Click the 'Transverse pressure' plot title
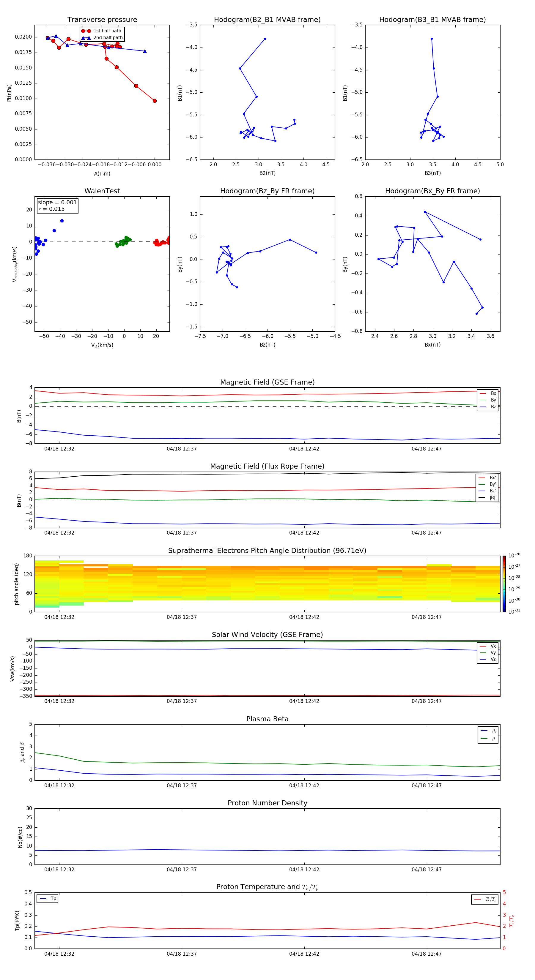Screen dimensions: 535x980 click(x=102, y=20)
